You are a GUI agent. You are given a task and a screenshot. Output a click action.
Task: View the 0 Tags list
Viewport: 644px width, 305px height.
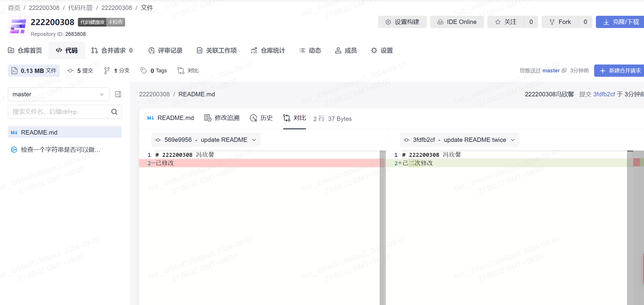tap(154, 71)
